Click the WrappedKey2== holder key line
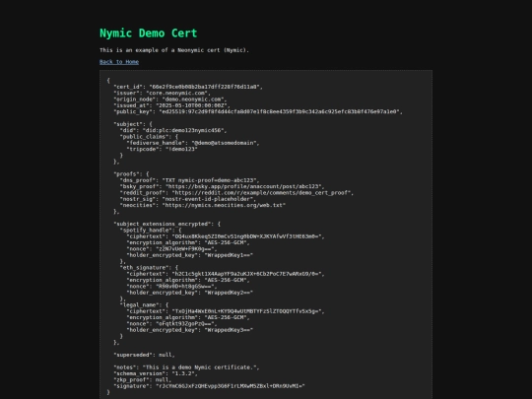Image resolution: width=532 pixels, height=399 pixels. click(190, 293)
